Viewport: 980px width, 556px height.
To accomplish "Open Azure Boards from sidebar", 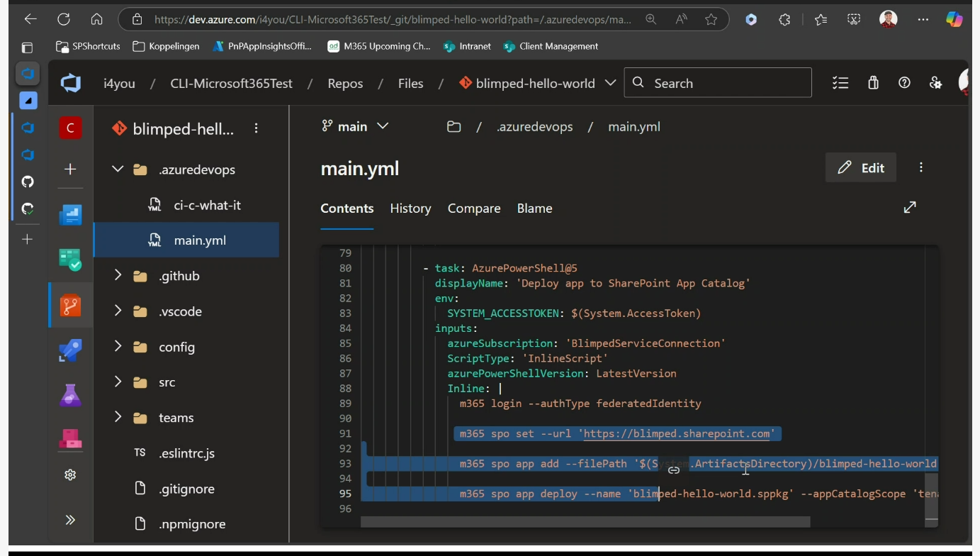I will (x=70, y=259).
